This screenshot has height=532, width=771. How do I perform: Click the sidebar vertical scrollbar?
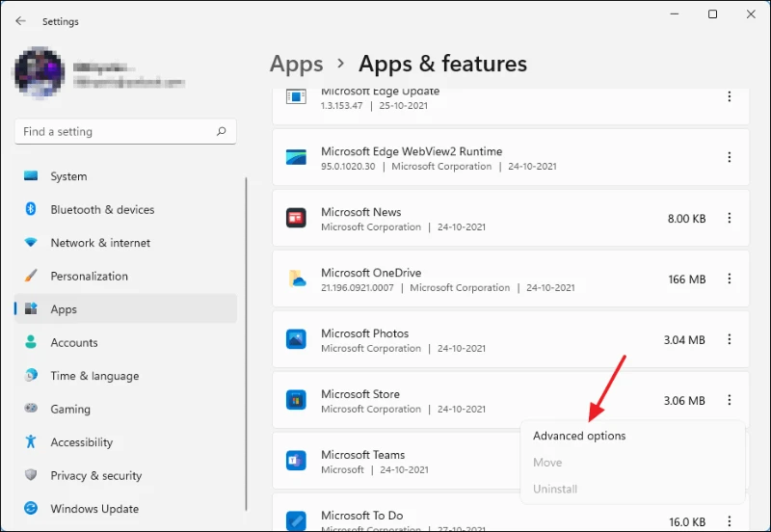click(x=246, y=344)
